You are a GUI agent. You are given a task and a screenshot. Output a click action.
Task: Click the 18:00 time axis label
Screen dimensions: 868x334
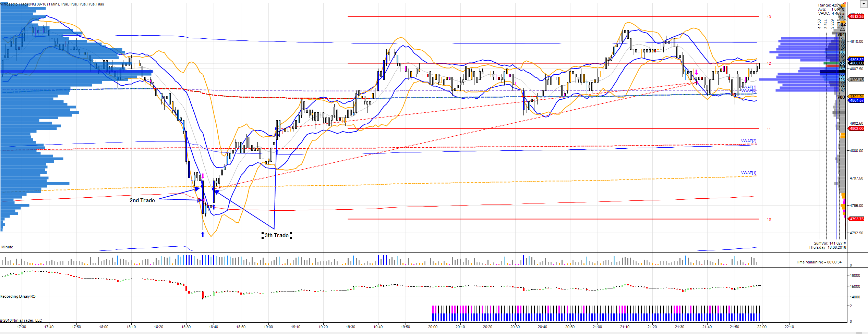pyautogui.click(x=104, y=327)
